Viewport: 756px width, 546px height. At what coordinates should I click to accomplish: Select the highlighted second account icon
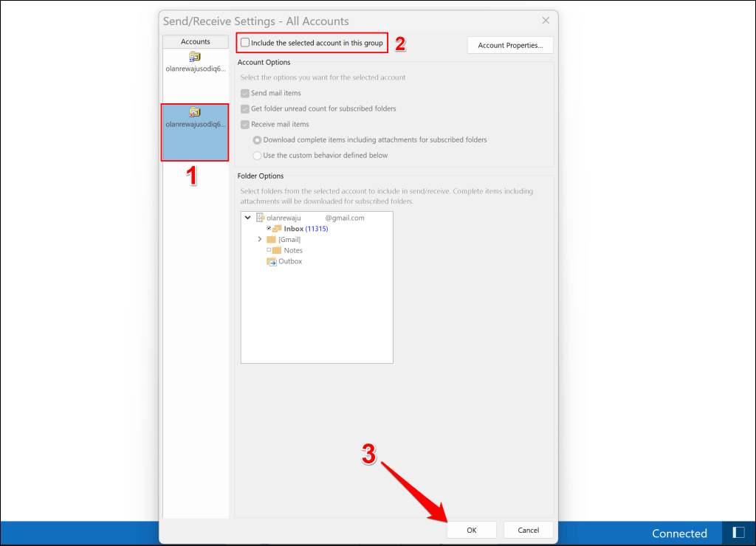pos(195,113)
